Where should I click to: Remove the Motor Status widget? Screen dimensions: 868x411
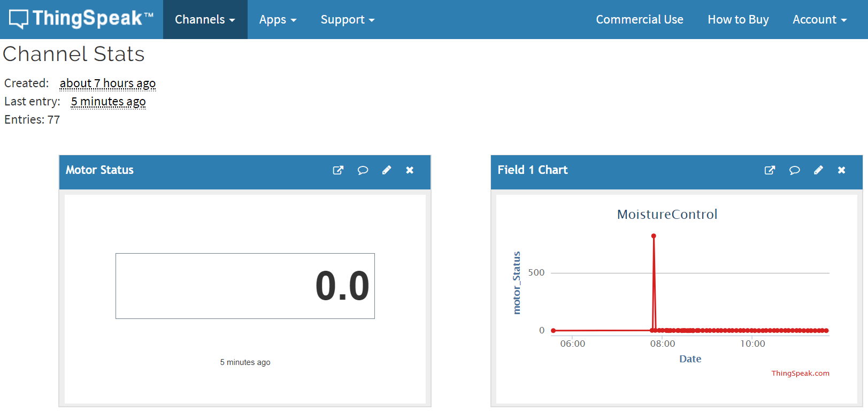[x=410, y=170]
